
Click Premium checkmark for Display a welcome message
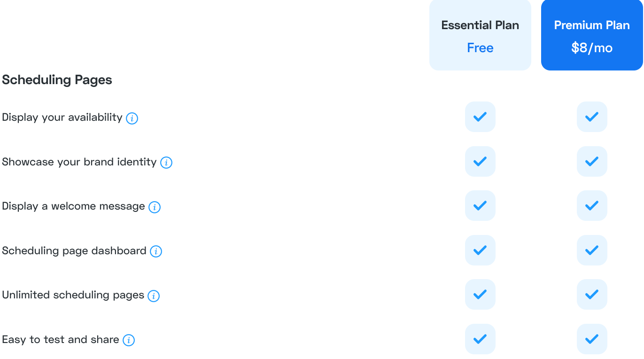pos(592,205)
